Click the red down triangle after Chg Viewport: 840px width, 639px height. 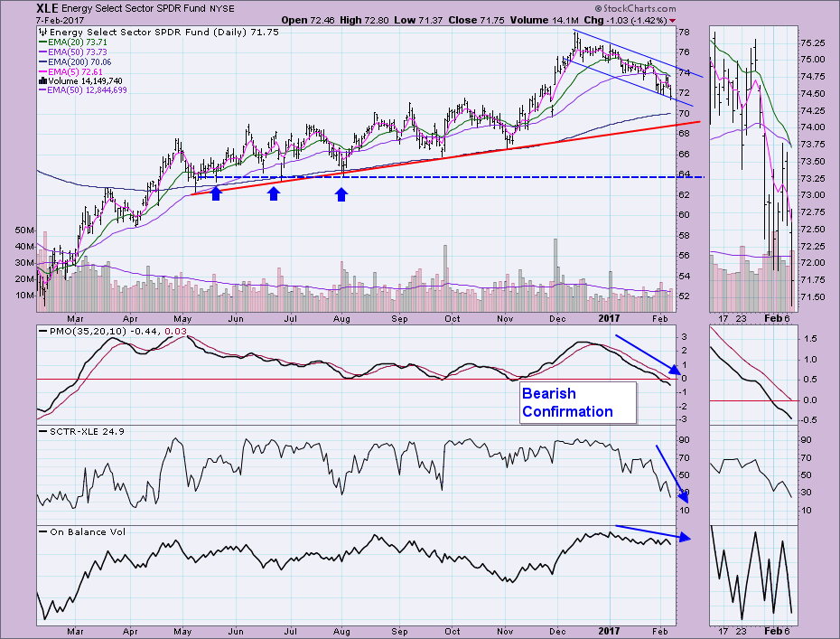coord(673,21)
